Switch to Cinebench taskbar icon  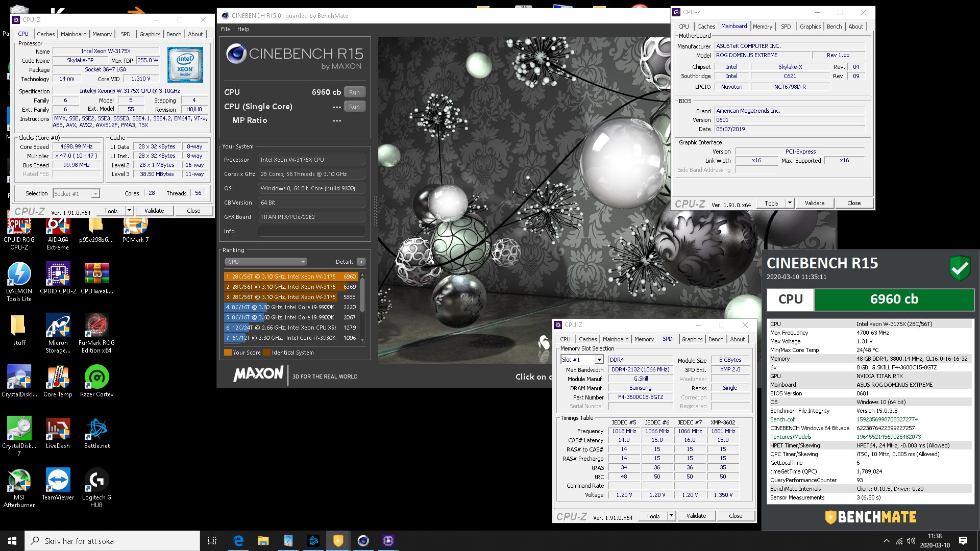point(363,541)
